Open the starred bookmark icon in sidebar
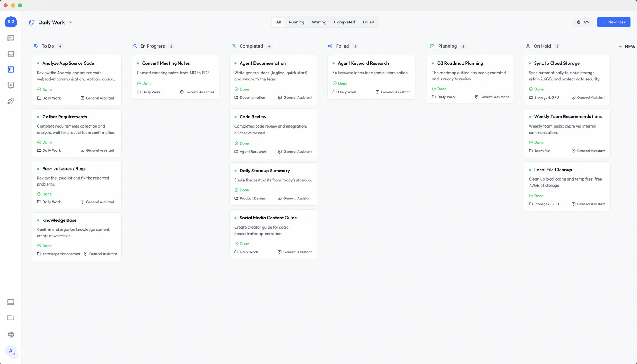The width and height of the screenshot is (637, 364). [x=11, y=85]
